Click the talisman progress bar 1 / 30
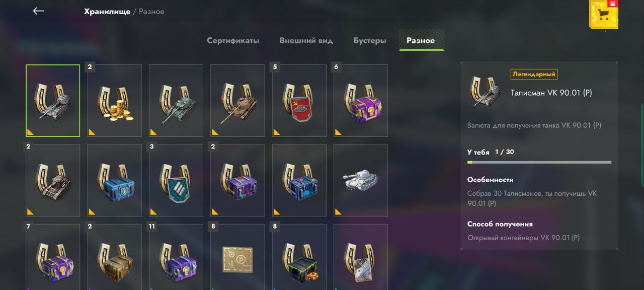 coord(539,162)
